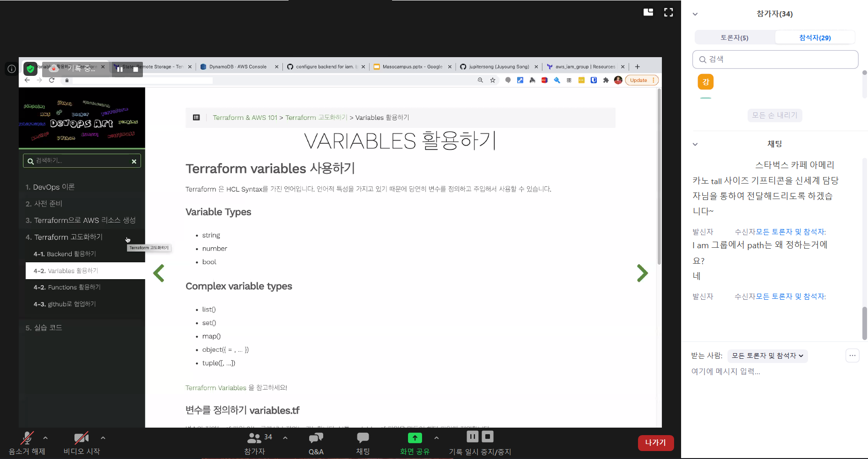Open the participants (참가자) panel icon
This screenshot has width=868, height=459.
coord(254,439)
